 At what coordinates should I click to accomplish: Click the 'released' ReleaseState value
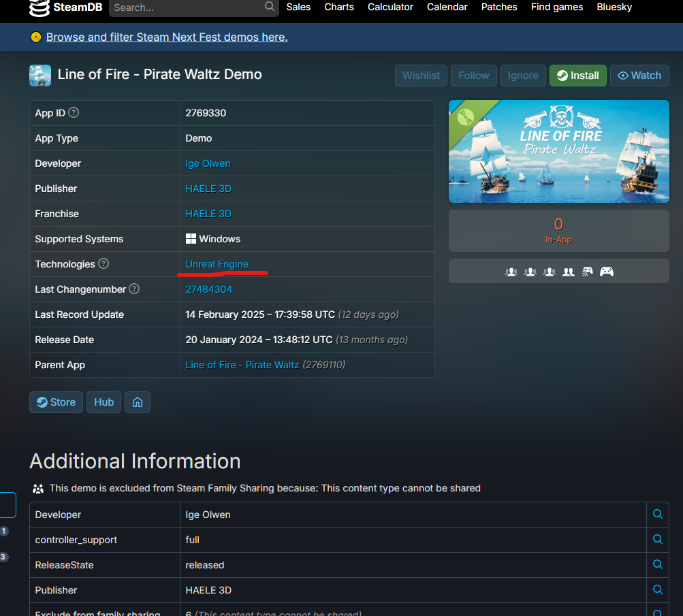(205, 565)
